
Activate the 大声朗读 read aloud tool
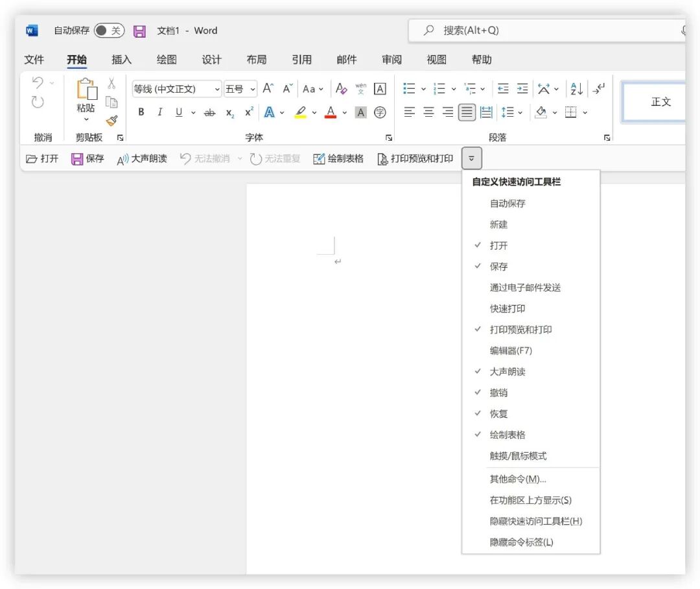[141, 158]
